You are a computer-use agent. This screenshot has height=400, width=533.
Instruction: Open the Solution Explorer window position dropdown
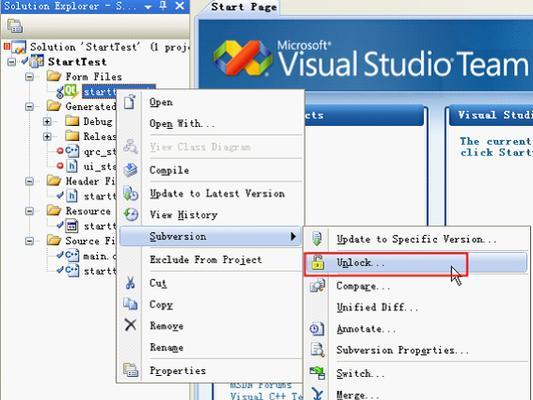click(148, 6)
